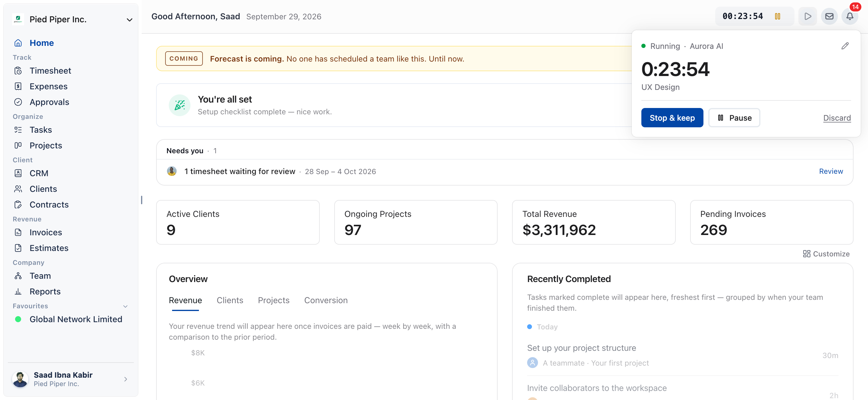Edit the running timer with pencil icon

[845, 46]
